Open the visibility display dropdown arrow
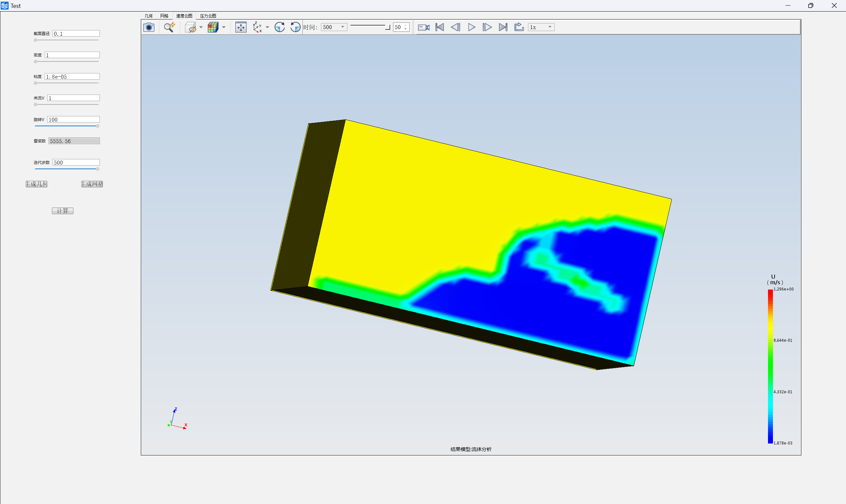846x504 pixels. pos(201,27)
